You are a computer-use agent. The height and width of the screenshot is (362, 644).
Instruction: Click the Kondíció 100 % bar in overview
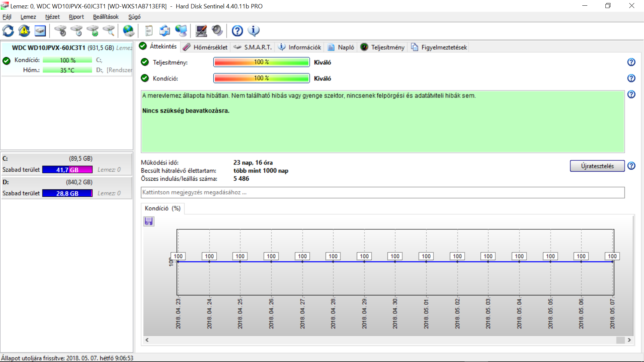(x=261, y=78)
